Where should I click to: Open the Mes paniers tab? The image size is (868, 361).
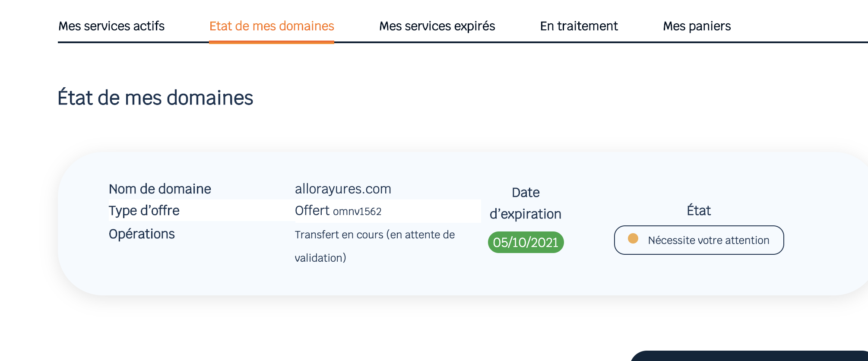point(697,26)
